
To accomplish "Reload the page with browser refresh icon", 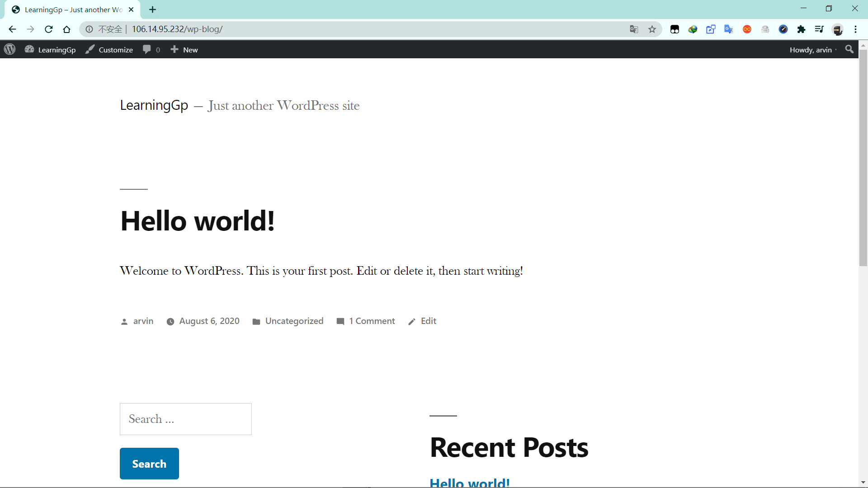I will point(48,29).
